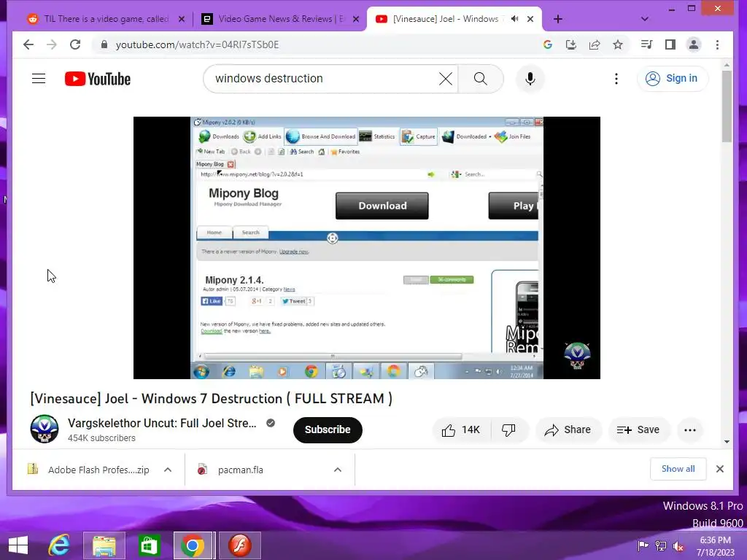Open Windows Store from taskbar
747x560 pixels.
(149, 545)
